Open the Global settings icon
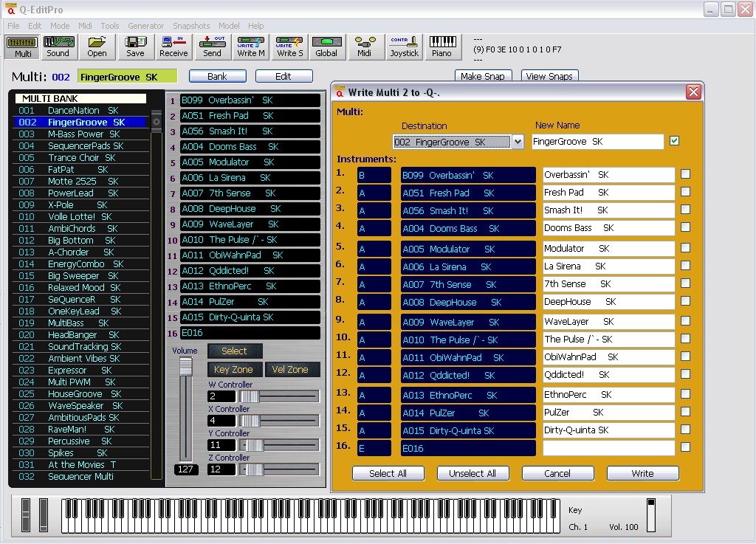 click(326, 47)
